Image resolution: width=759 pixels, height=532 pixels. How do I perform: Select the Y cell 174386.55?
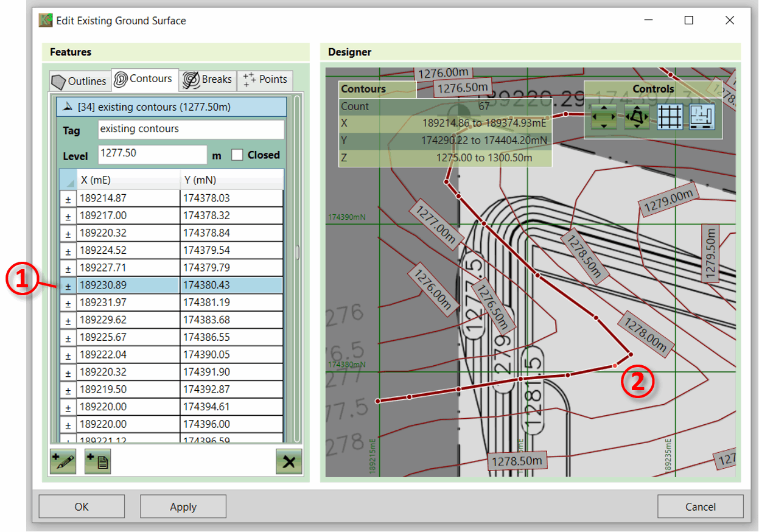pyautogui.click(x=232, y=337)
